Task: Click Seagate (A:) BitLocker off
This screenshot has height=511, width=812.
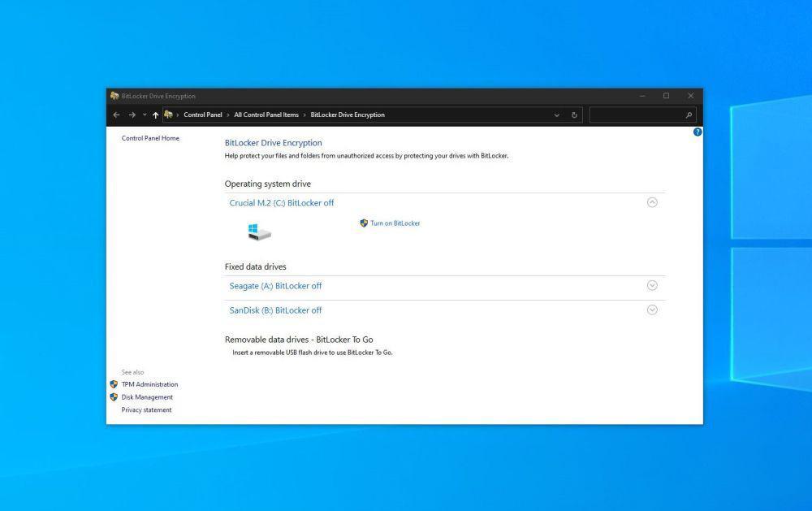Action: point(275,286)
